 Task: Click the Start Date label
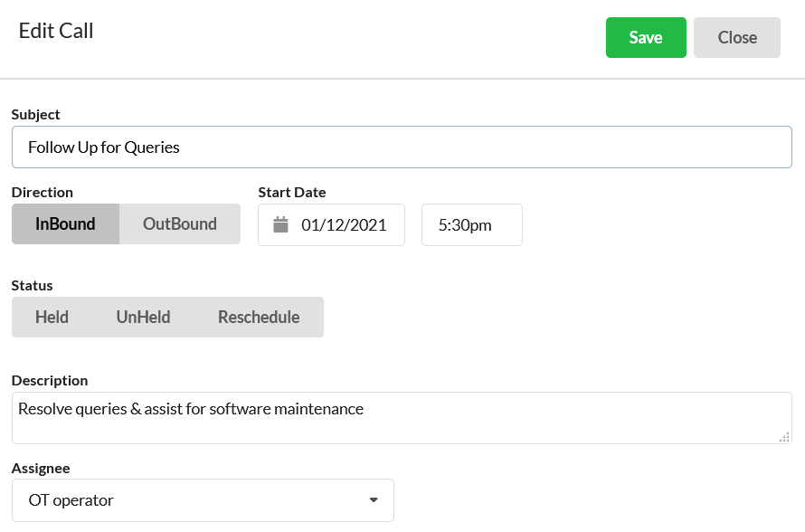tap(291, 192)
